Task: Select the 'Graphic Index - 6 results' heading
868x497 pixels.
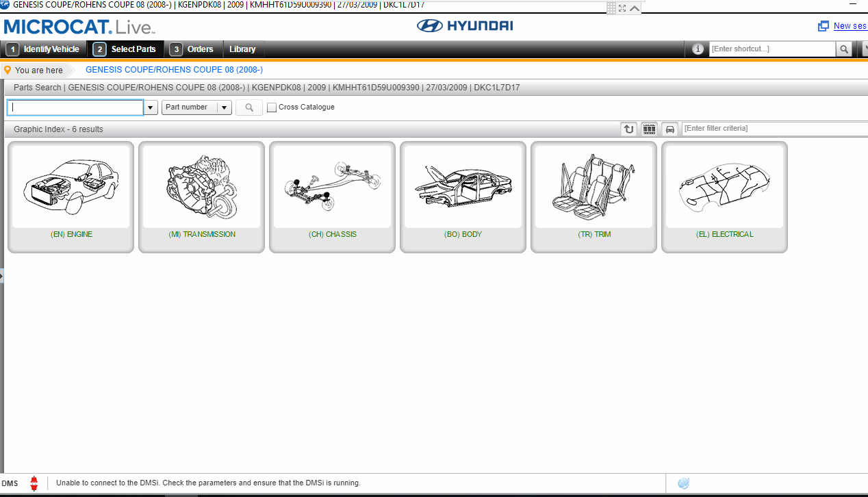Action: pos(58,129)
